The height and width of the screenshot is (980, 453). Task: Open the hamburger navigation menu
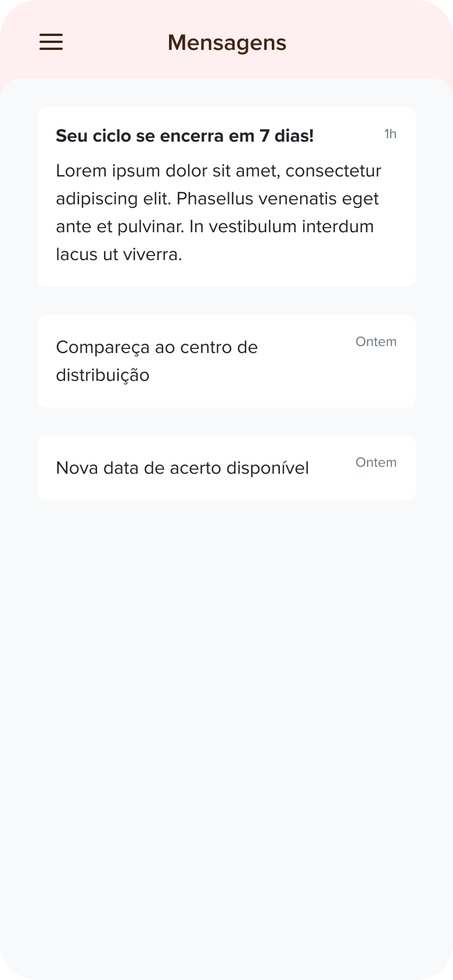[x=51, y=42]
